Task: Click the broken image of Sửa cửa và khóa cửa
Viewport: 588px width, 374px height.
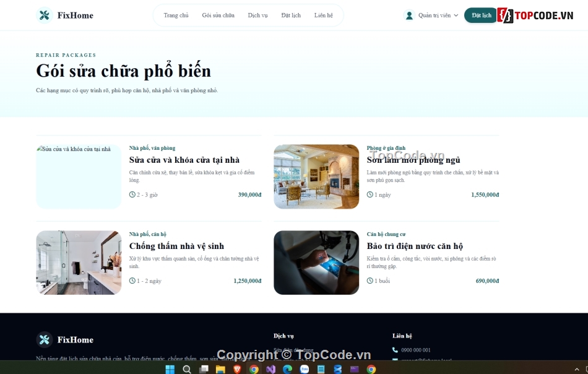Action: tap(79, 176)
